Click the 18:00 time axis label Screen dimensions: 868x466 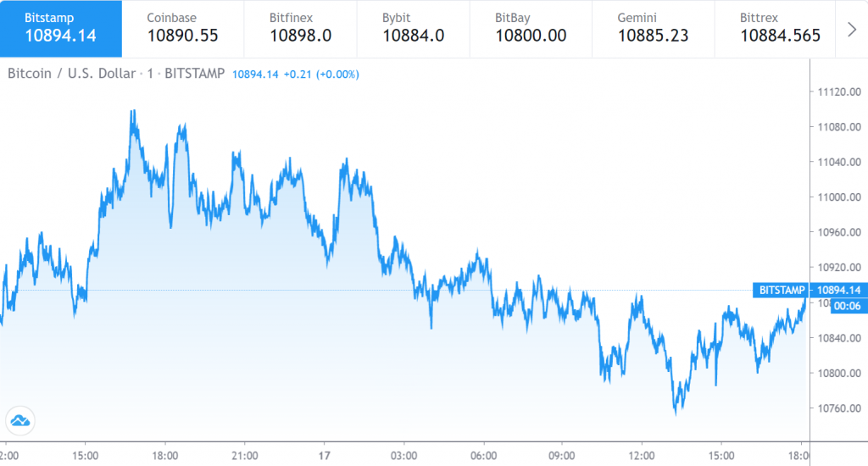click(x=164, y=453)
